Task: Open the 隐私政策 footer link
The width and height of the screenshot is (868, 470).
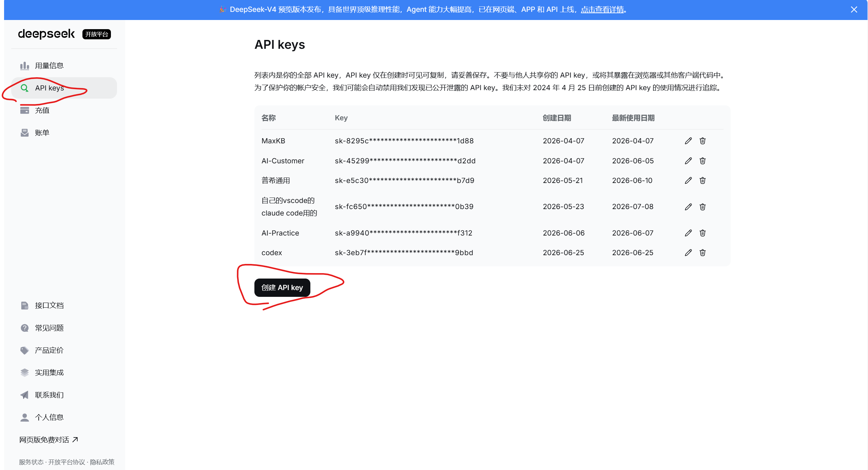Action: click(x=102, y=462)
